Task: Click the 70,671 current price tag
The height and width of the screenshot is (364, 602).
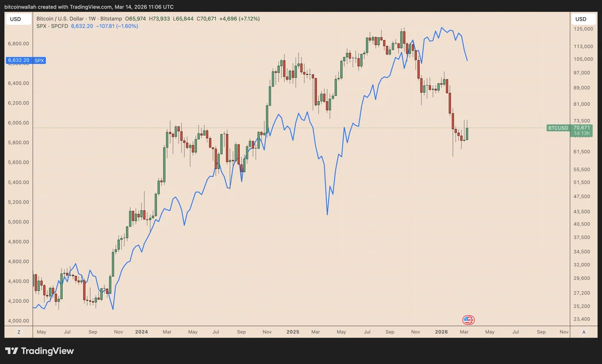Action: tap(581, 128)
